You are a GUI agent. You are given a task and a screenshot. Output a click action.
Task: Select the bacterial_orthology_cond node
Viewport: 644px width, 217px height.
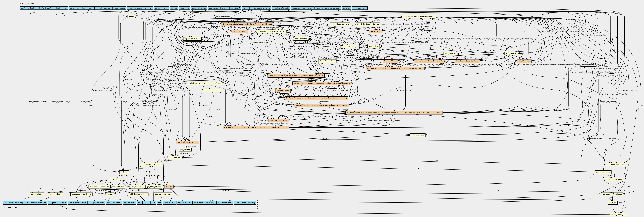(188, 142)
